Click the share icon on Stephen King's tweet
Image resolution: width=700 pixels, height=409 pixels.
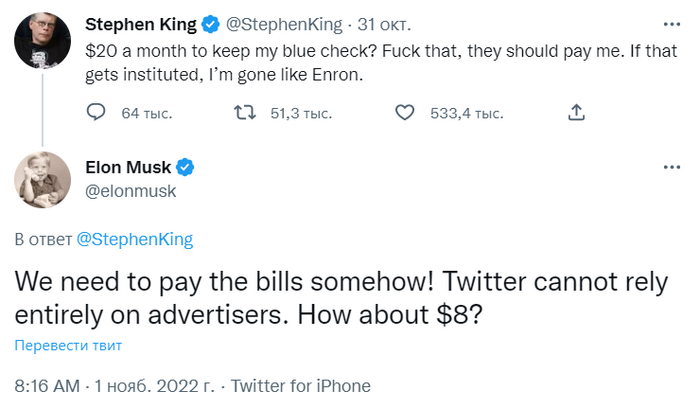pyautogui.click(x=576, y=114)
